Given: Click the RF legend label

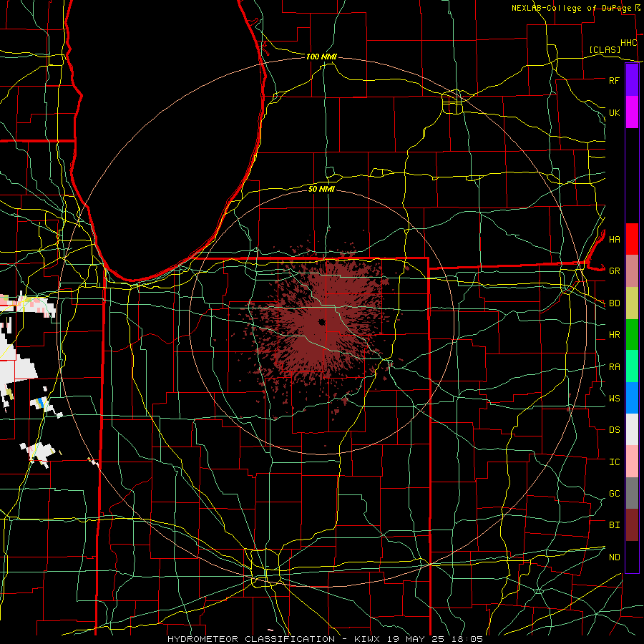Looking at the screenshot, I should (x=614, y=80).
